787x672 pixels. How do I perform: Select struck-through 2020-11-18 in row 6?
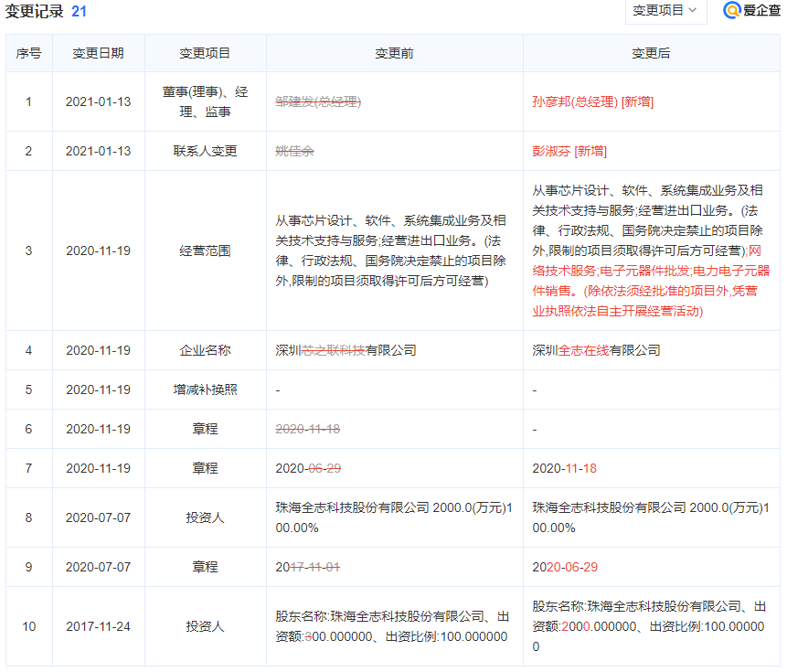click(308, 429)
